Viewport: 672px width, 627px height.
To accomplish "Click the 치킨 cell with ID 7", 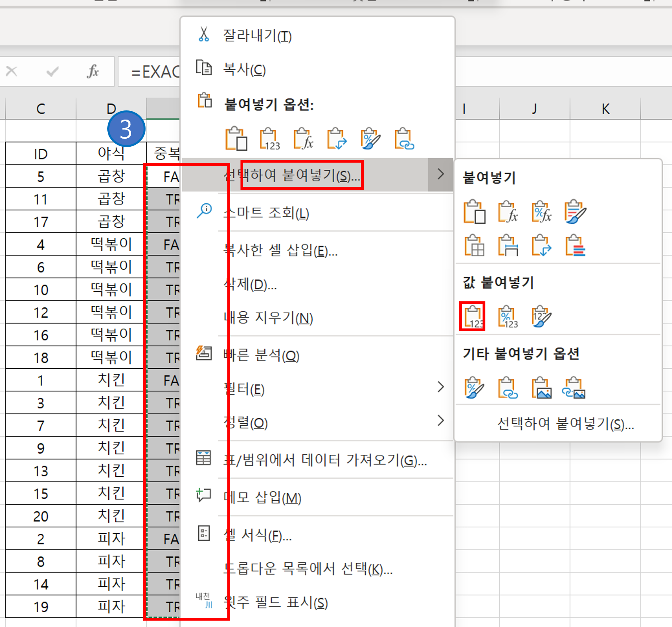I will (110, 425).
